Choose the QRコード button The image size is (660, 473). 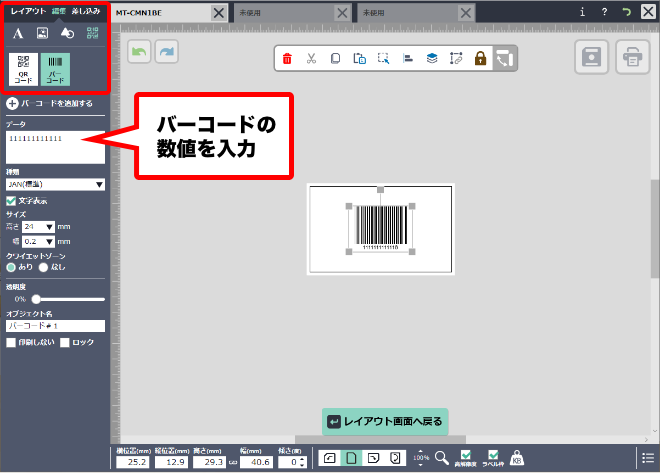coord(24,69)
